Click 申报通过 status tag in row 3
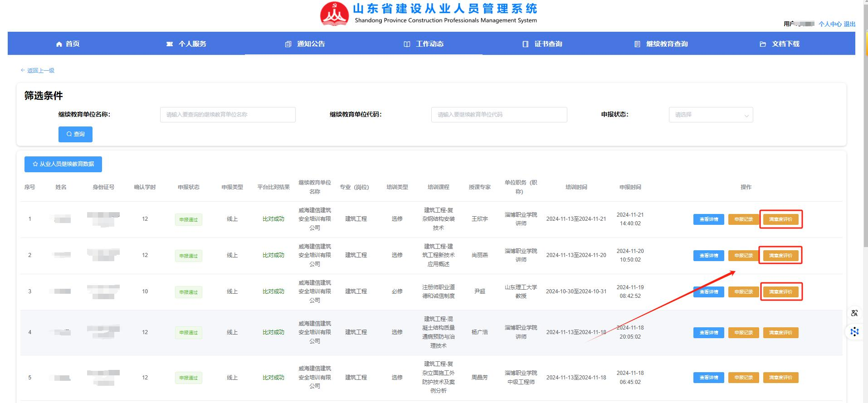The width and height of the screenshot is (868, 403). pos(189,292)
